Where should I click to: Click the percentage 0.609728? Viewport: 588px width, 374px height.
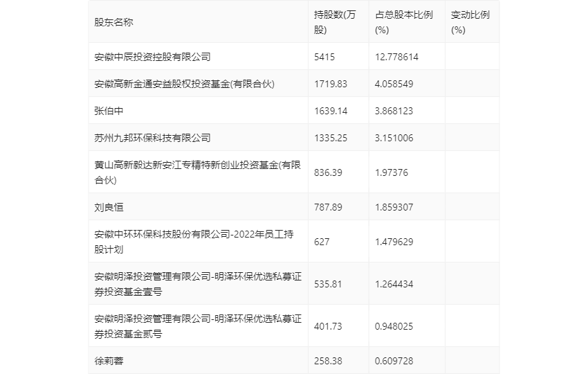coord(394,361)
